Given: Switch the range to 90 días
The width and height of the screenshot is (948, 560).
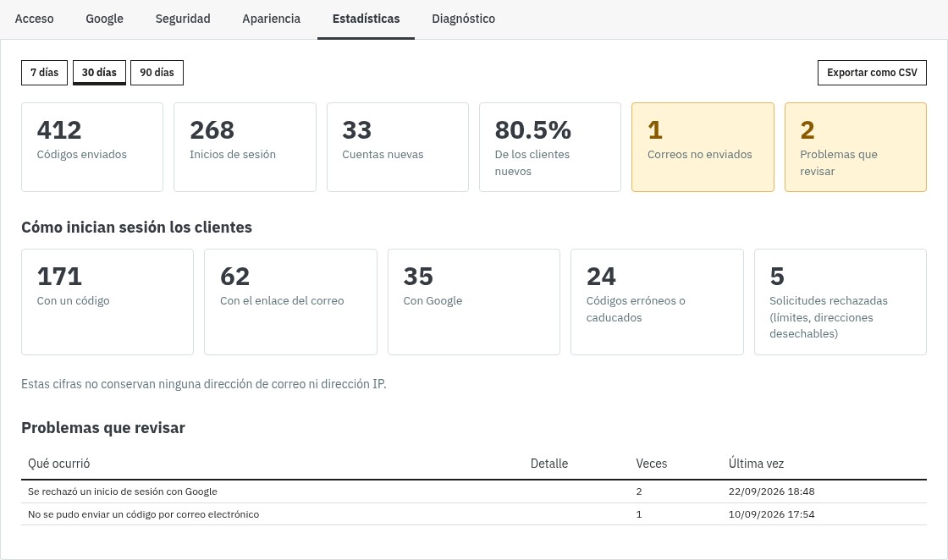Looking at the screenshot, I should (157, 73).
